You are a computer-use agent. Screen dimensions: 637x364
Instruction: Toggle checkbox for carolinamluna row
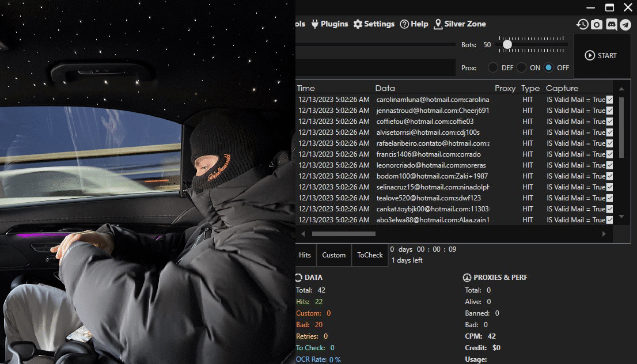(609, 100)
